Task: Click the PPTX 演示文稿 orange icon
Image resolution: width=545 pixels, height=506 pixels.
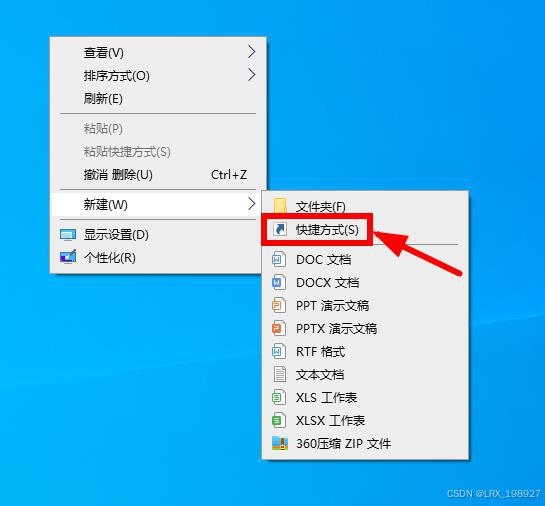Action: 279,328
